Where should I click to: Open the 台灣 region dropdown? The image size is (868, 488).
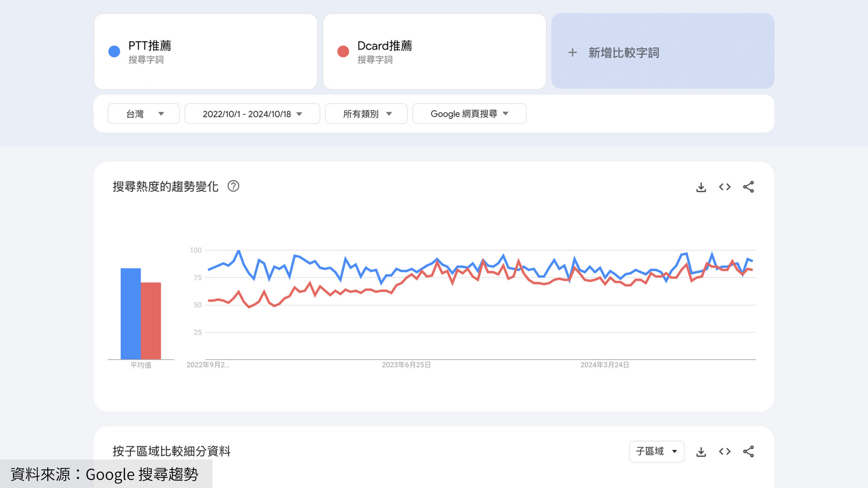click(x=143, y=114)
